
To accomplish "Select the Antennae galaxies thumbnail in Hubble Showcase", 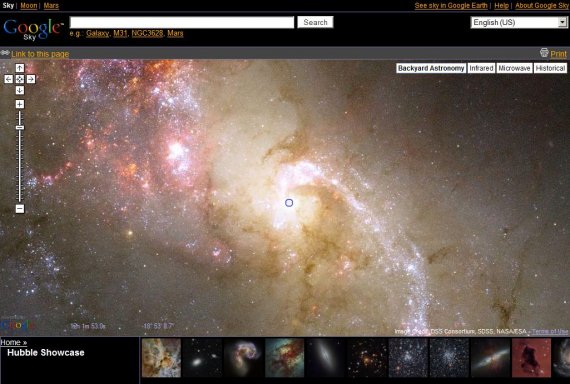I will (243, 357).
